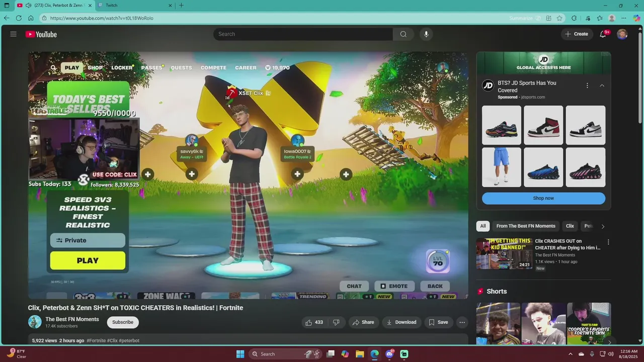Launch Copilot from the Edge toolbar
Viewport: 644px width, 362px height.
(x=636, y=18)
